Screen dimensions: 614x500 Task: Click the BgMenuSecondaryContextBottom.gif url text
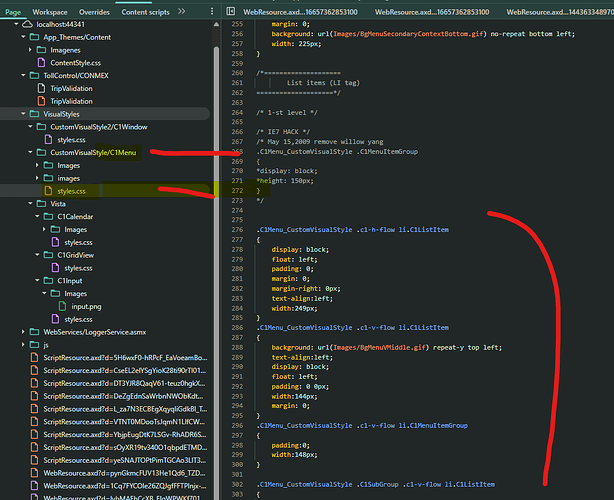point(408,34)
